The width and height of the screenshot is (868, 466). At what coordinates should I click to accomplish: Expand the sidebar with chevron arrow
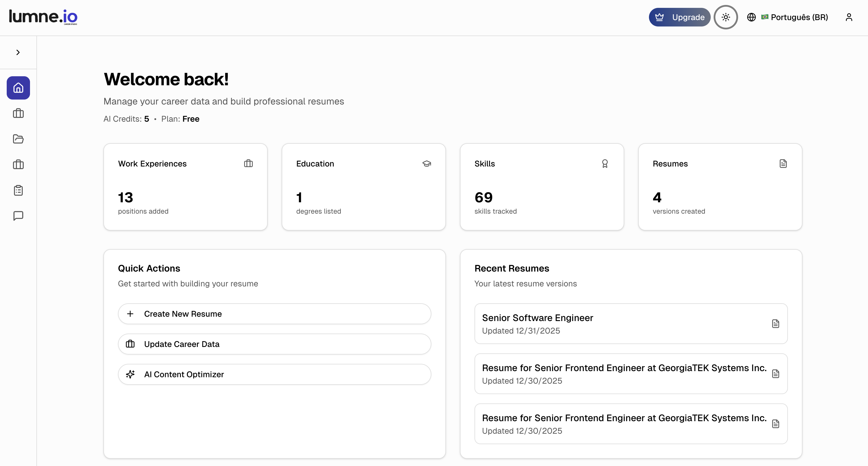pos(18,52)
